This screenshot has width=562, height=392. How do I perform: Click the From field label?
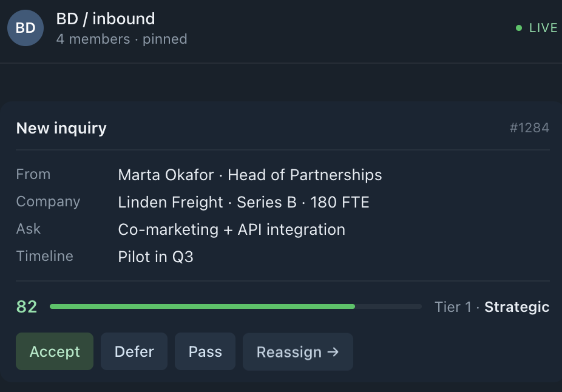click(x=33, y=174)
